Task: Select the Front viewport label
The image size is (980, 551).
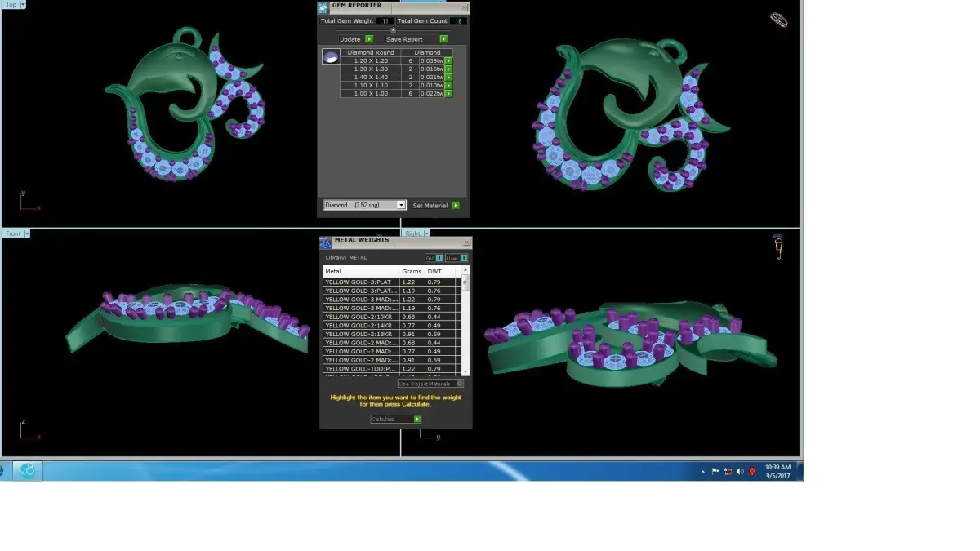Action: click(13, 233)
